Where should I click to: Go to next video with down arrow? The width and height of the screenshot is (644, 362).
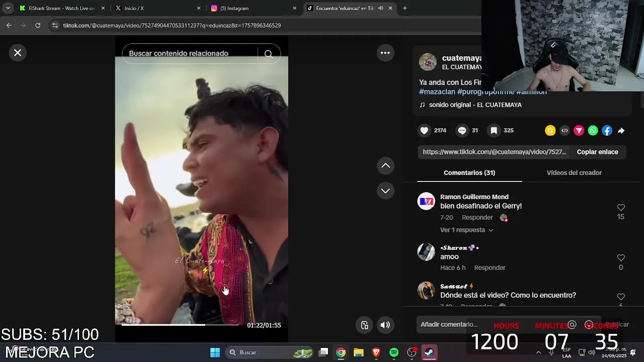(385, 191)
